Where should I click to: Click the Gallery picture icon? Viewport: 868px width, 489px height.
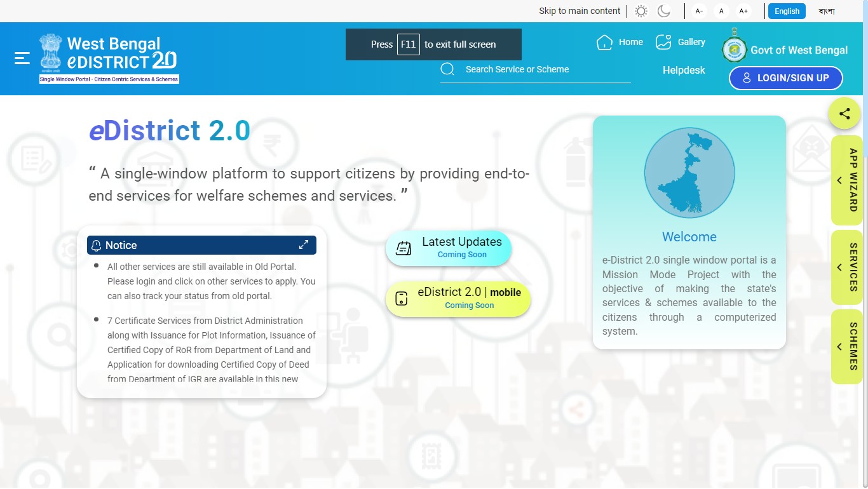tap(663, 43)
